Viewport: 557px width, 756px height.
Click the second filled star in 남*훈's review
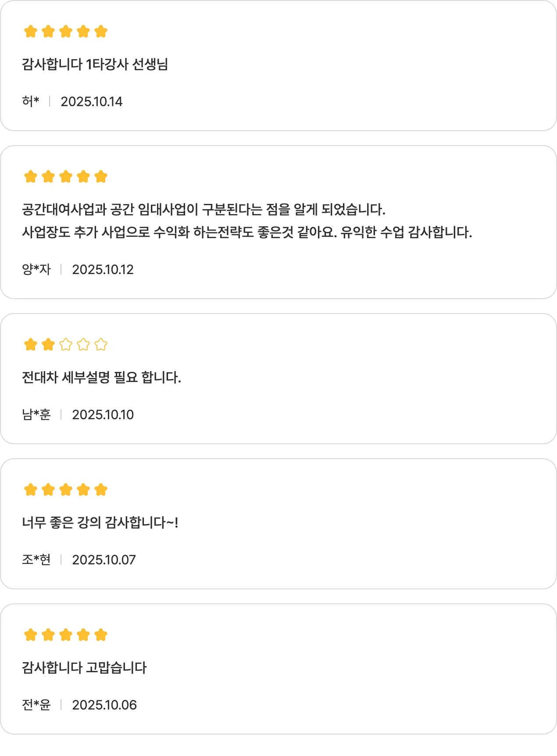tap(48, 345)
